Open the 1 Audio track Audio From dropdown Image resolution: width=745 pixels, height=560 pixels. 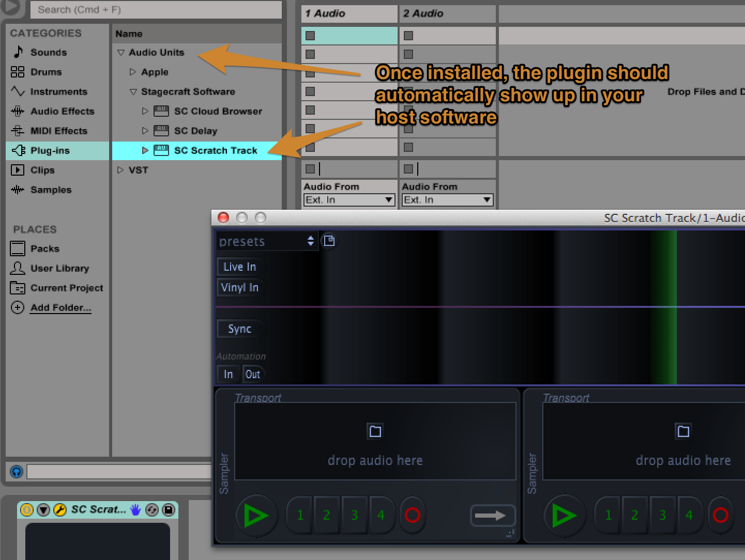coord(349,200)
